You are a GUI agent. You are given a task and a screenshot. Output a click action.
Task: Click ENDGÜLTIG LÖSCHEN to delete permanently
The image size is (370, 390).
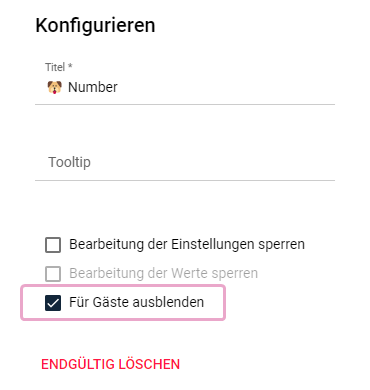[x=110, y=364]
